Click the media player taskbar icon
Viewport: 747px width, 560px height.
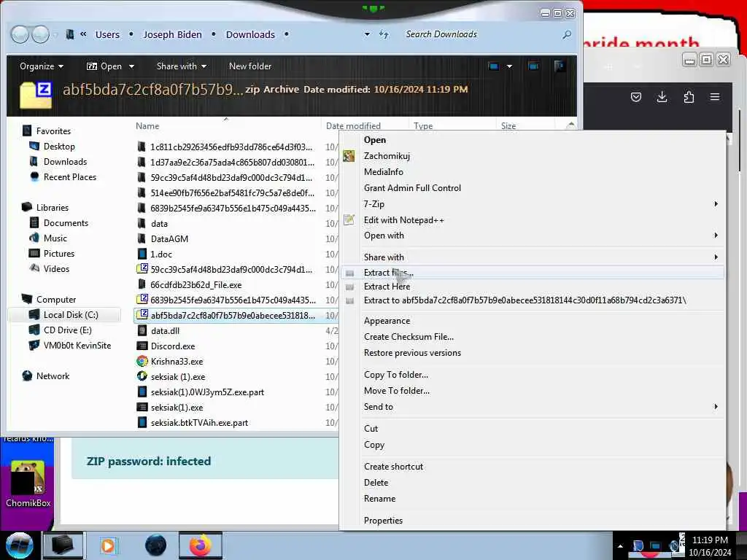(x=108, y=545)
